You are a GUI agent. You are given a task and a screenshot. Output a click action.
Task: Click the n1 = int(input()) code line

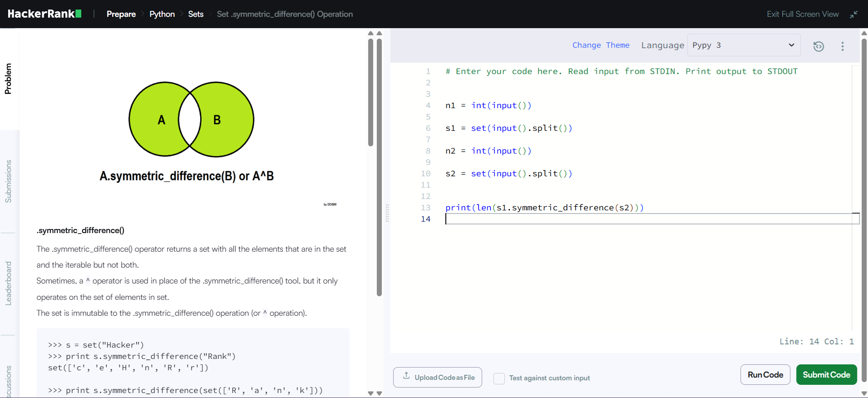[x=488, y=105]
